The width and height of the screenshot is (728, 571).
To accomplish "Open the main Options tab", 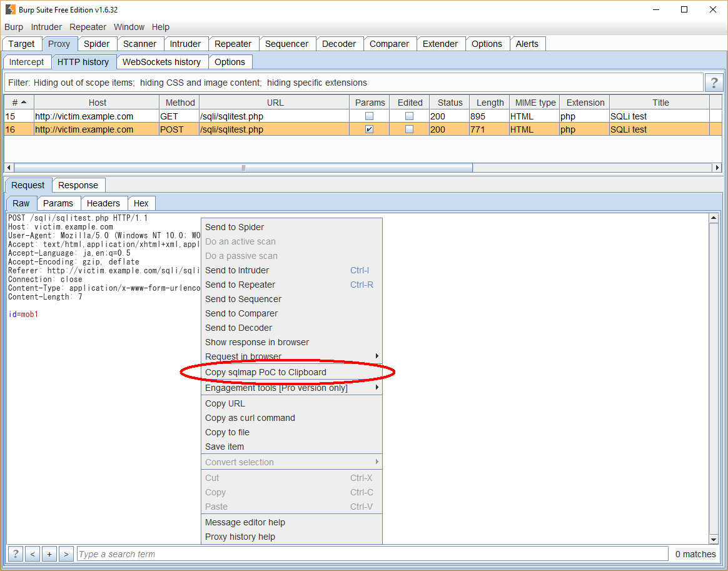I will click(x=487, y=44).
